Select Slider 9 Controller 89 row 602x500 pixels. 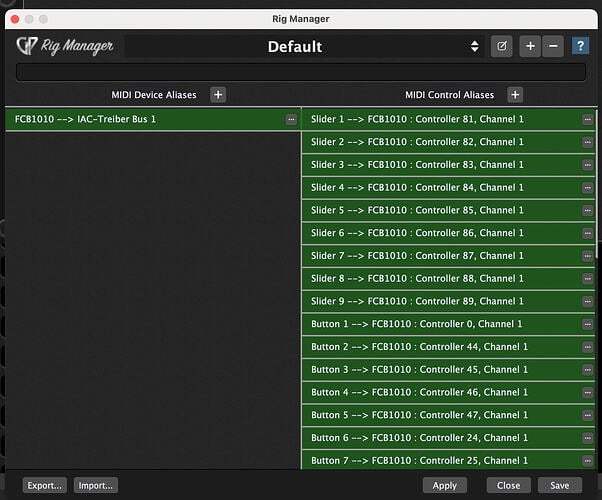pos(448,301)
